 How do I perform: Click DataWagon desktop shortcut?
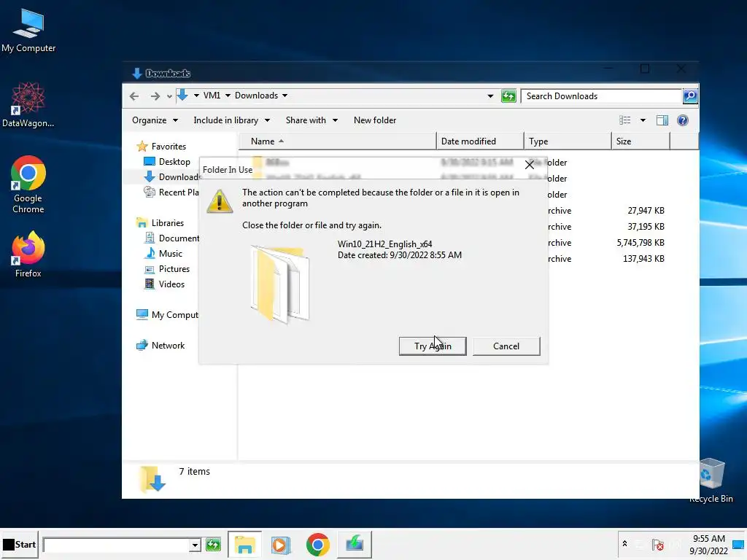point(28,105)
